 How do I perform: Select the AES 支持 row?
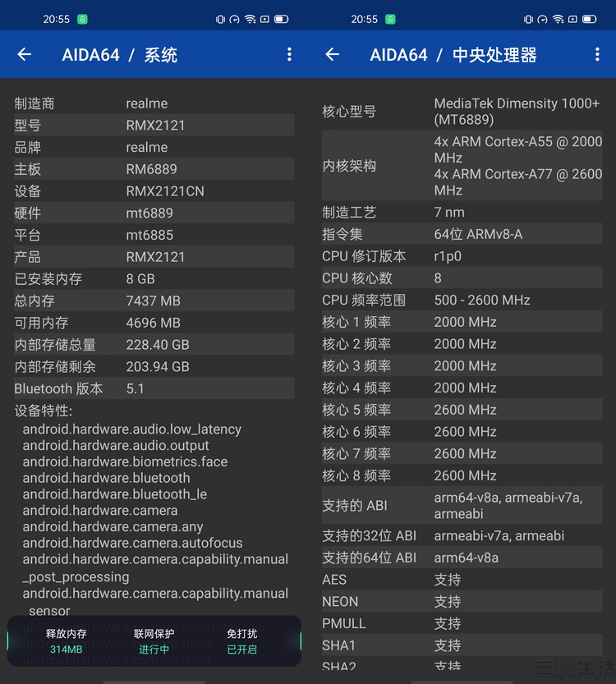click(x=462, y=580)
